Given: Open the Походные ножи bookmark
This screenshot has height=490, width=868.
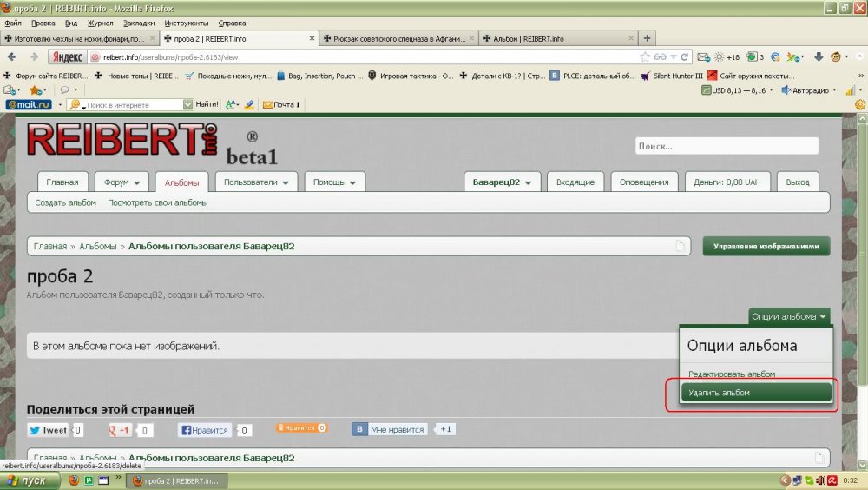Looking at the screenshot, I should click(228, 76).
